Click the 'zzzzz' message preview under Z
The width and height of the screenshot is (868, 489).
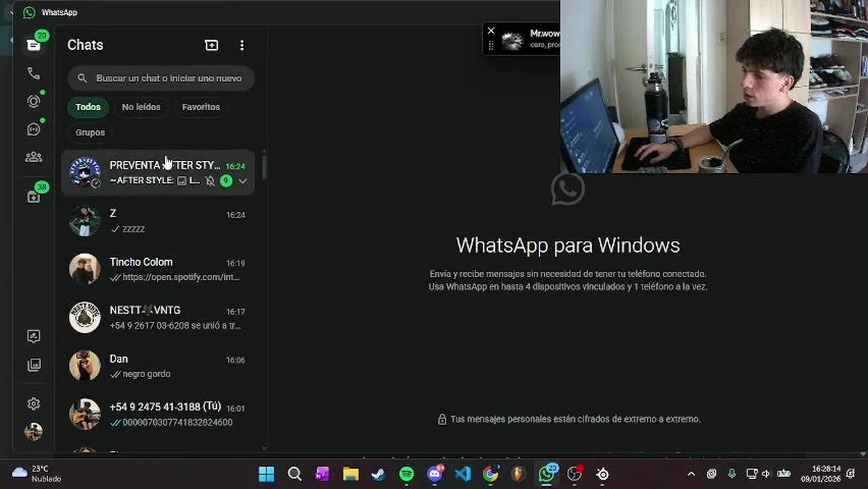133,229
